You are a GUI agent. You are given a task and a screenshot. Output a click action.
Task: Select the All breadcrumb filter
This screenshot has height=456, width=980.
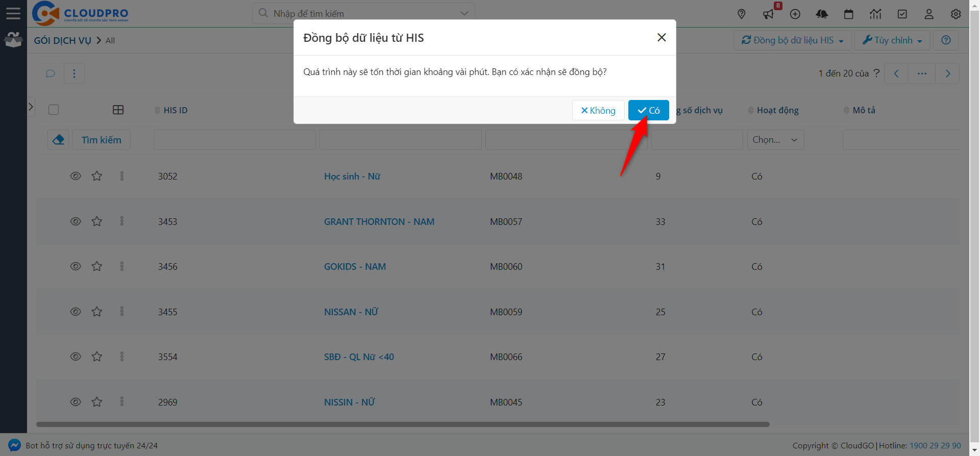click(x=110, y=40)
